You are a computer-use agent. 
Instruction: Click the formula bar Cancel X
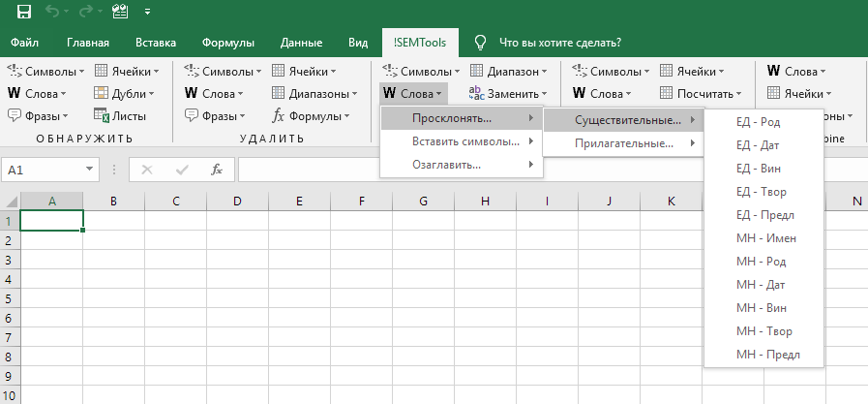pyautogui.click(x=147, y=170)
